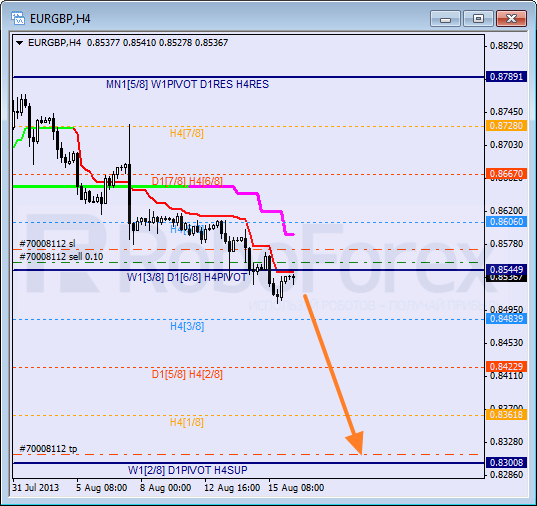The height and width of the screenshot is (506, 537).
Task: Select the #70008112 sell 0.10 order label
Action: (61, 257)
